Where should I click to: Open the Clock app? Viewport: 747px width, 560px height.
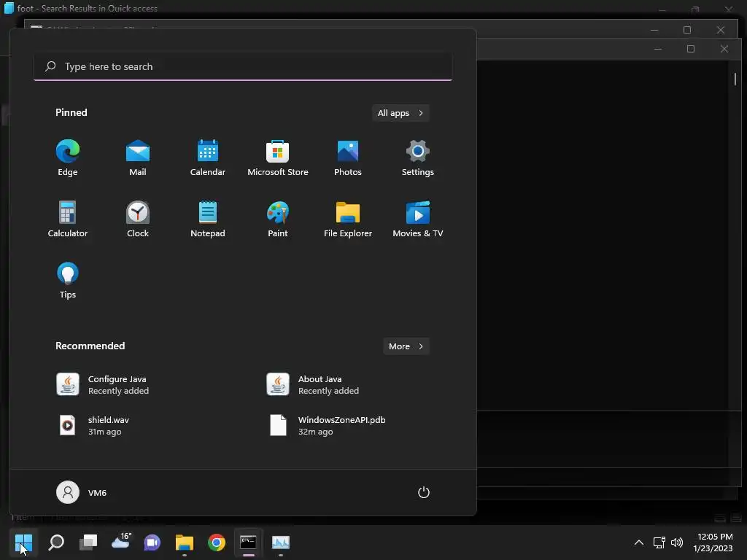pos(138,219)
